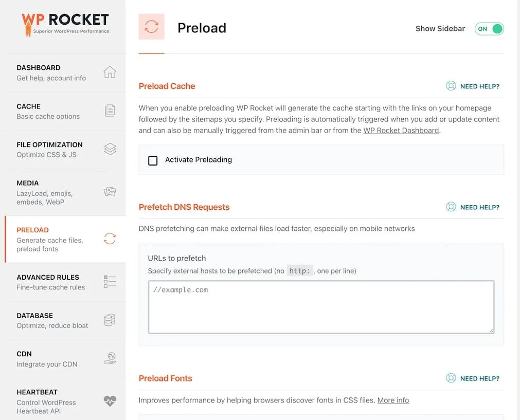Open the More info link under Preload Fonts
This screenshot has width=520, height=420.
pyautogui.click(x=393, y=400)
